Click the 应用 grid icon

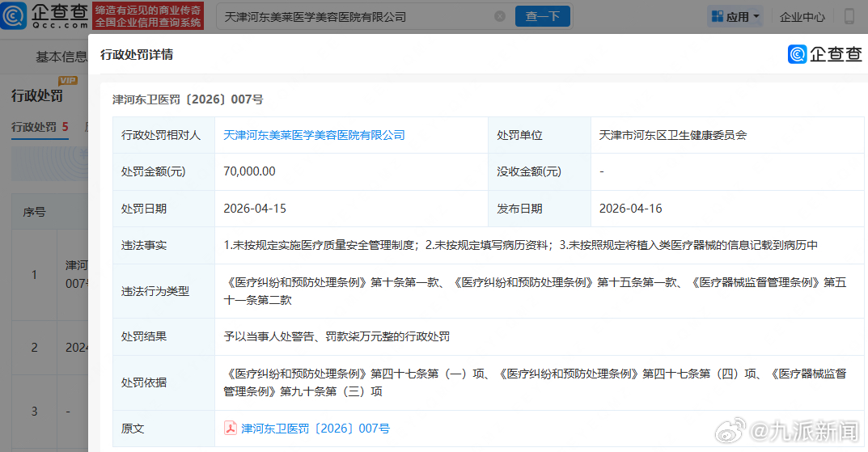[x=716, y=16]
